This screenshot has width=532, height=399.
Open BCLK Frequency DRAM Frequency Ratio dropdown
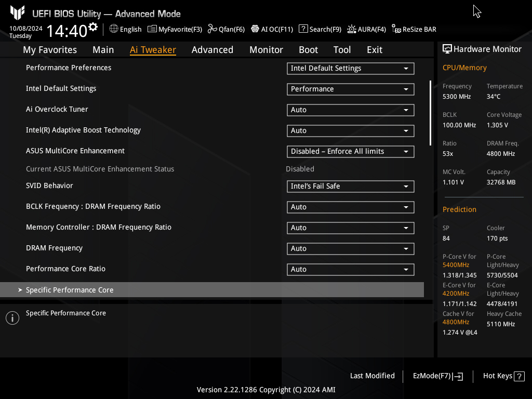tap(351, 207)
